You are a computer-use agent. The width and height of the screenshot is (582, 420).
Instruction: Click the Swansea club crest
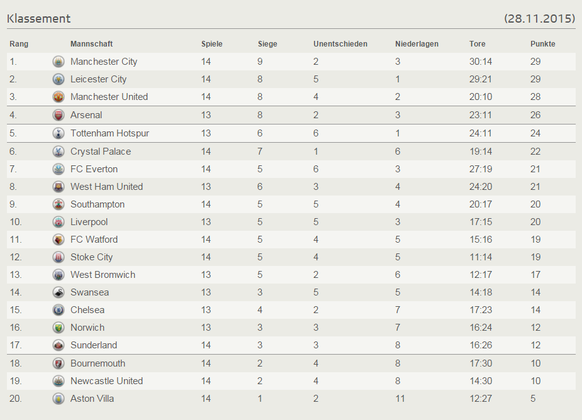[x=58, y=292]
